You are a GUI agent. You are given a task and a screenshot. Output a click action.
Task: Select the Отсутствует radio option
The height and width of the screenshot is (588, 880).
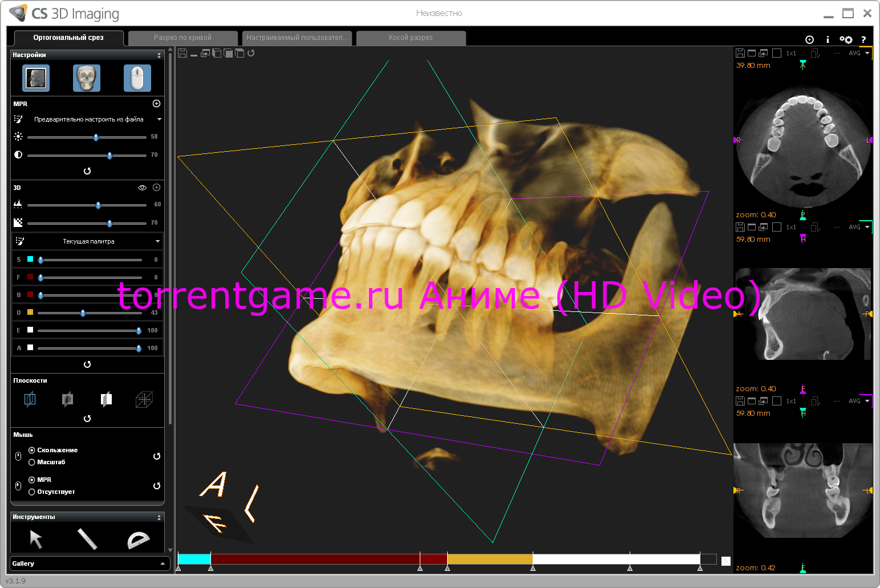coord(32,492)
